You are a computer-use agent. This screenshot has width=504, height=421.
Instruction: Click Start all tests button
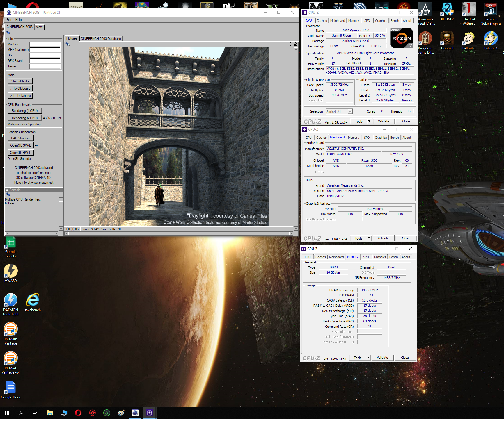(x=20, y=81)
